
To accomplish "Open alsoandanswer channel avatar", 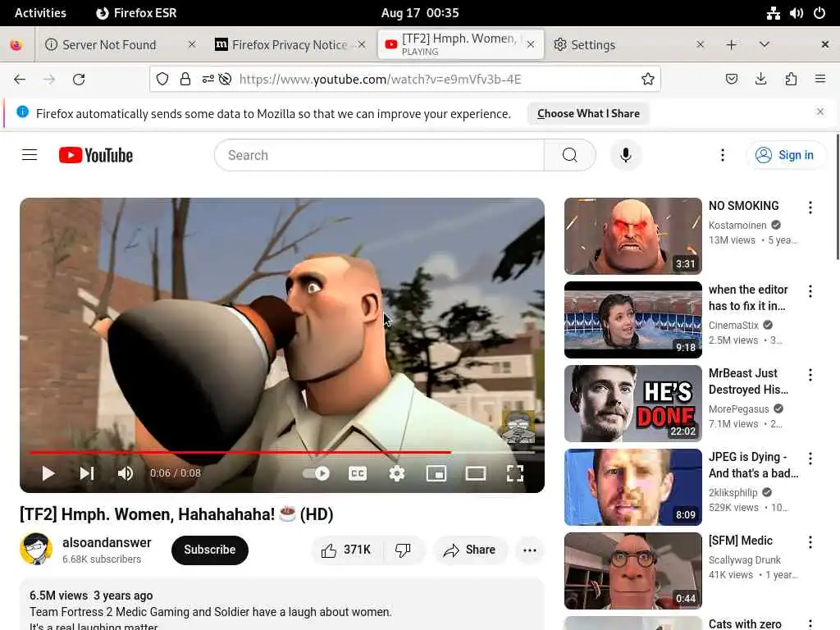I will click(x=36, y=549).
